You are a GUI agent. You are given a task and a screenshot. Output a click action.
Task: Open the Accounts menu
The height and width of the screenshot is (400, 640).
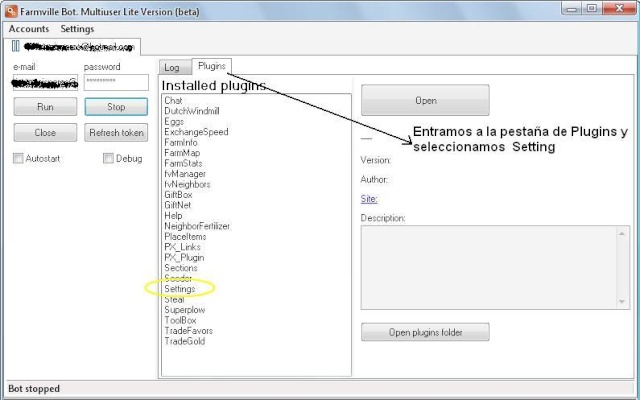29,29
